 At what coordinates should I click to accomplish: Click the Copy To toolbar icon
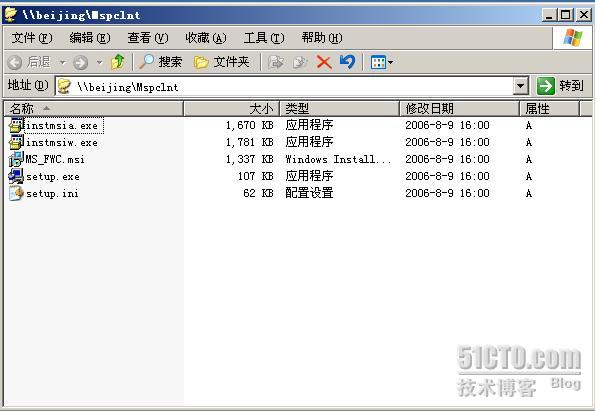coord(300,62)
